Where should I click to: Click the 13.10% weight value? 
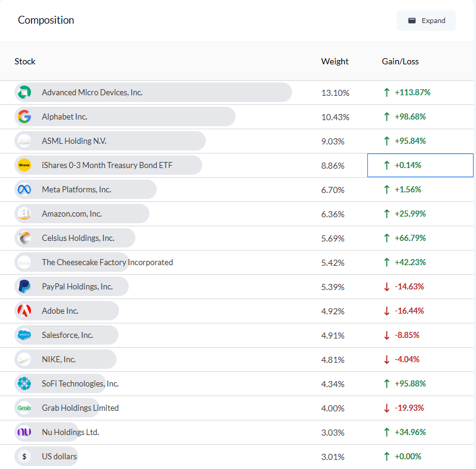point(335,93)
